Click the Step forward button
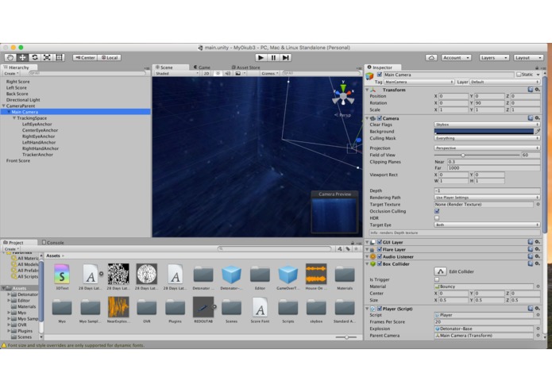 pyautogui.click(x=285, y=58)
